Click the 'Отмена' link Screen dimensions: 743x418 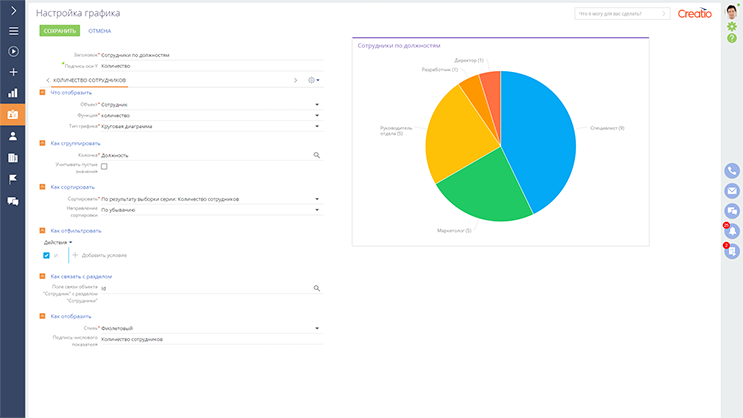100,31
